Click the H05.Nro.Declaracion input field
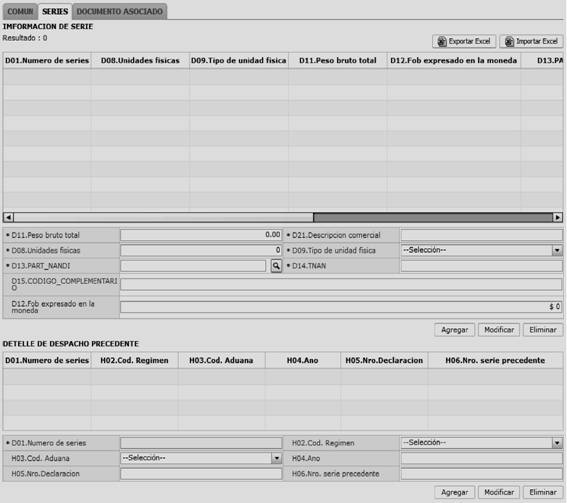The image size is (567, 503). click(x=201, y=474)
